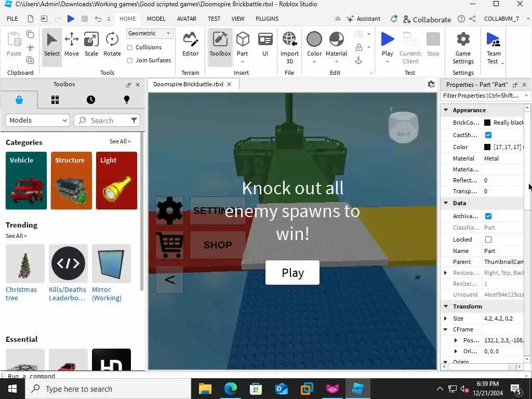Collapse the Appearance section
The width and height of the screenshot is (532, 399).
coord(446,110)
